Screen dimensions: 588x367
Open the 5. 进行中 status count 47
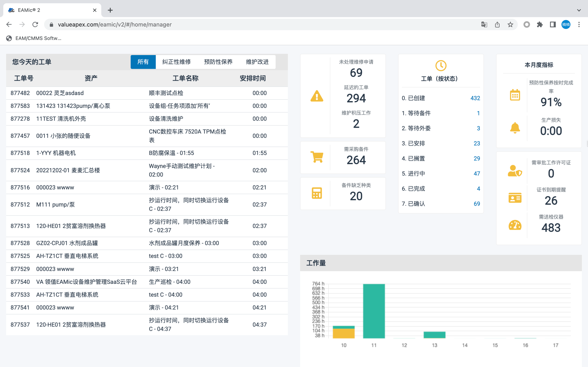(x=476, y=174)
